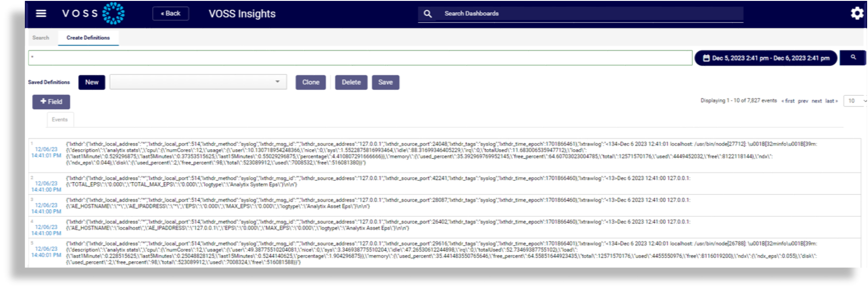Image resolution: width=868 pixels, height=290 pixels.
Task: Run the query with the search icon button
Action: [x=853, y=58]
